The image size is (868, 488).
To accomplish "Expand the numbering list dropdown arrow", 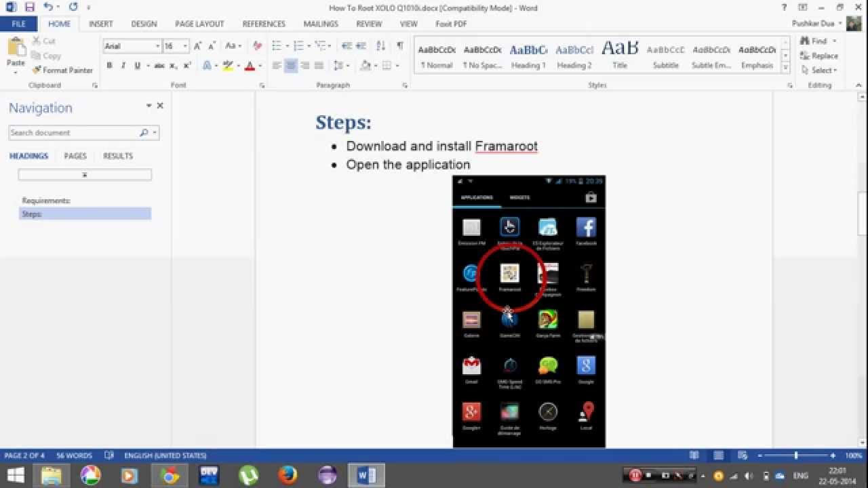I will tap(309, 46).
